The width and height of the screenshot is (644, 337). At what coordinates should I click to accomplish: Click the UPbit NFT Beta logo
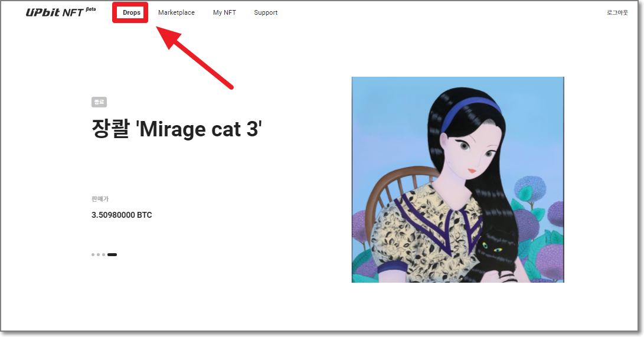point(61,12)
